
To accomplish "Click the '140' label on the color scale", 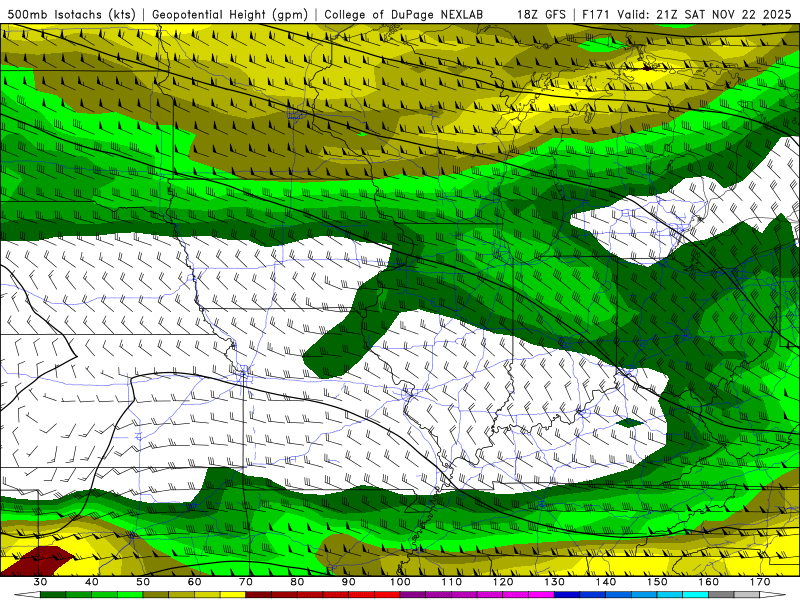I will click(x=606, y=582).
